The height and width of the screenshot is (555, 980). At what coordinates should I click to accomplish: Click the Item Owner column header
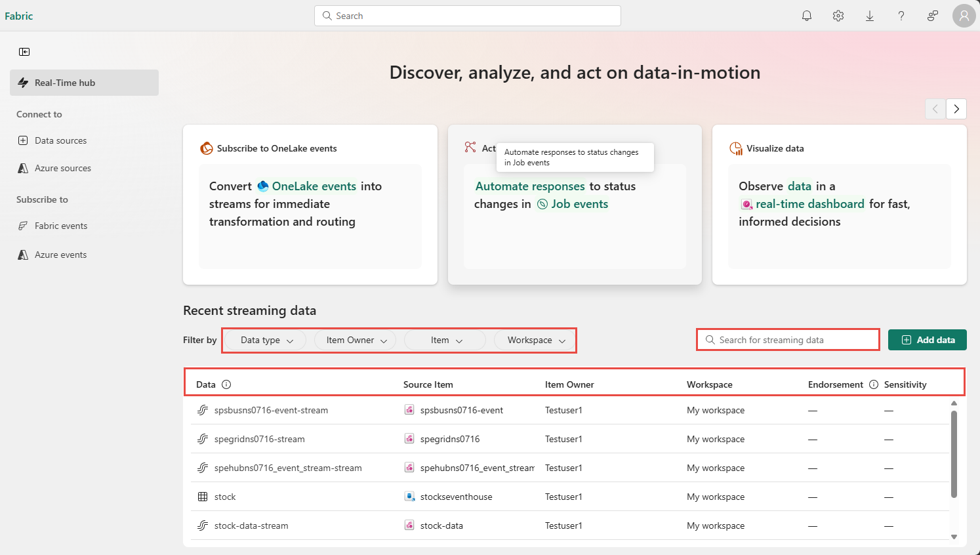[x=569, y=384]
